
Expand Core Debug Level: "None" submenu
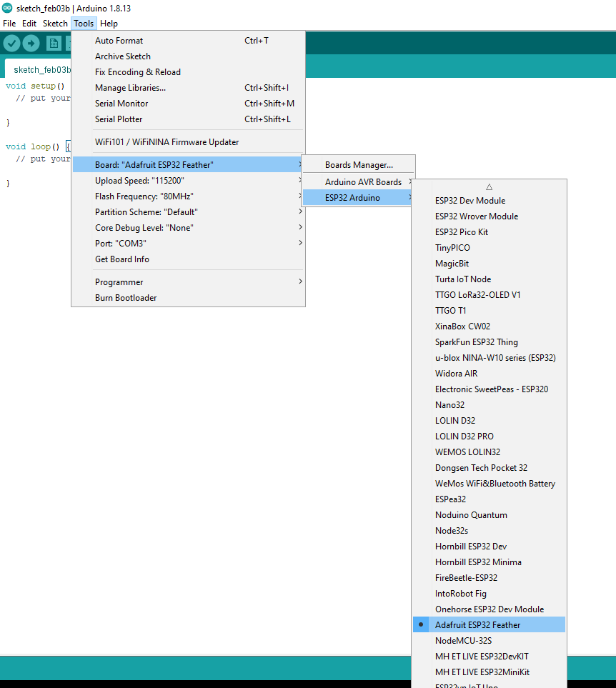pyautogui.click(x=188, y=228)
